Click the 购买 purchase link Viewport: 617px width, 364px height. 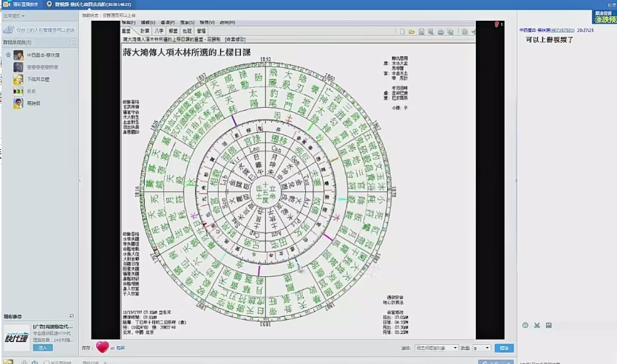[120, 348]
